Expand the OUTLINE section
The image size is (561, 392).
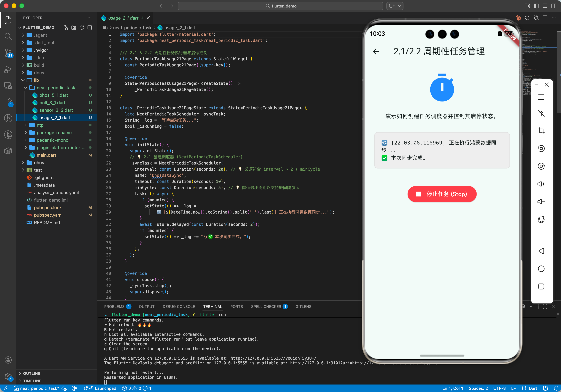click(32, 373)
